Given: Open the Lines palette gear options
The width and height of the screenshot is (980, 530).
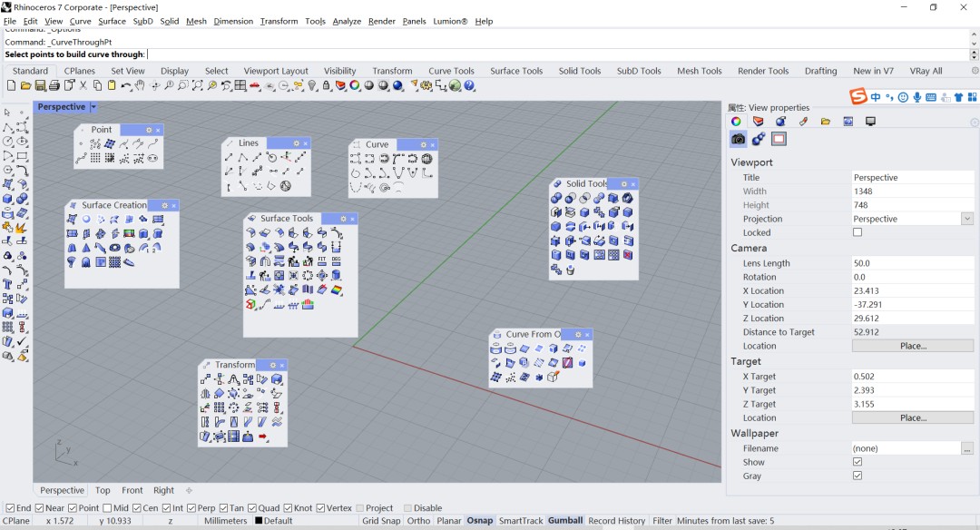Looking at the screenshot, I should 296,143.
